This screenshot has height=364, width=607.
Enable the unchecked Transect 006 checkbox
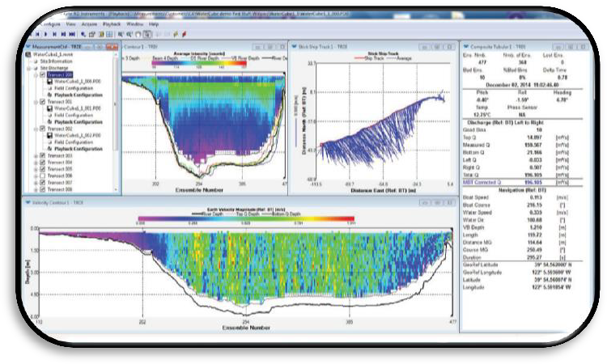click(41, 176)
